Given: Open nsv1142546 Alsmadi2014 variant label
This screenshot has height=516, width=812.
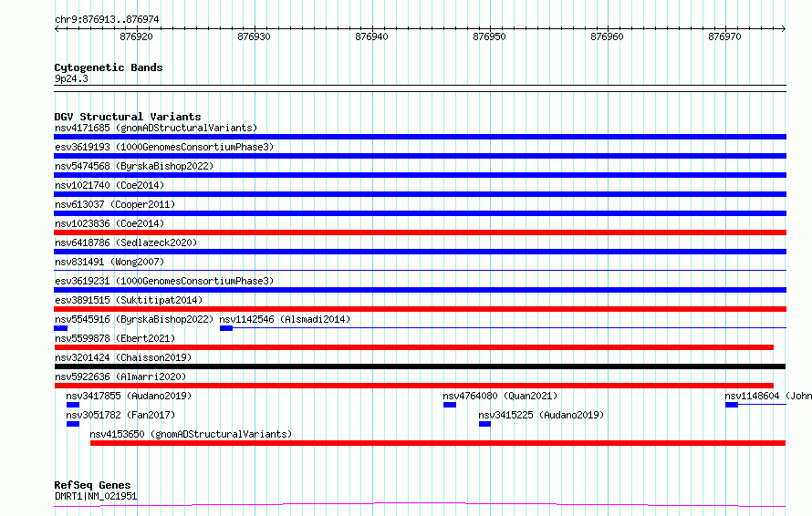Looking at the screenshot, I should 285,319.
